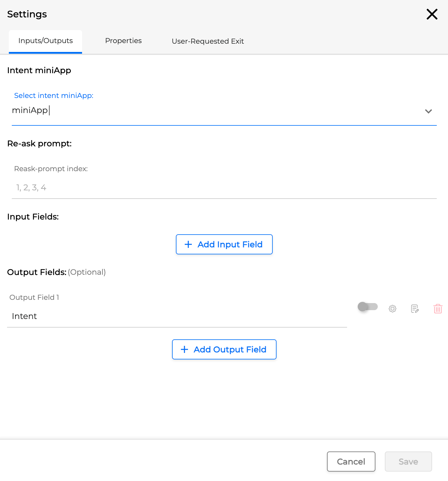
Task: Select the Inputs/Outputs tab
Action: pyautogui.click(x=45, y=41)
